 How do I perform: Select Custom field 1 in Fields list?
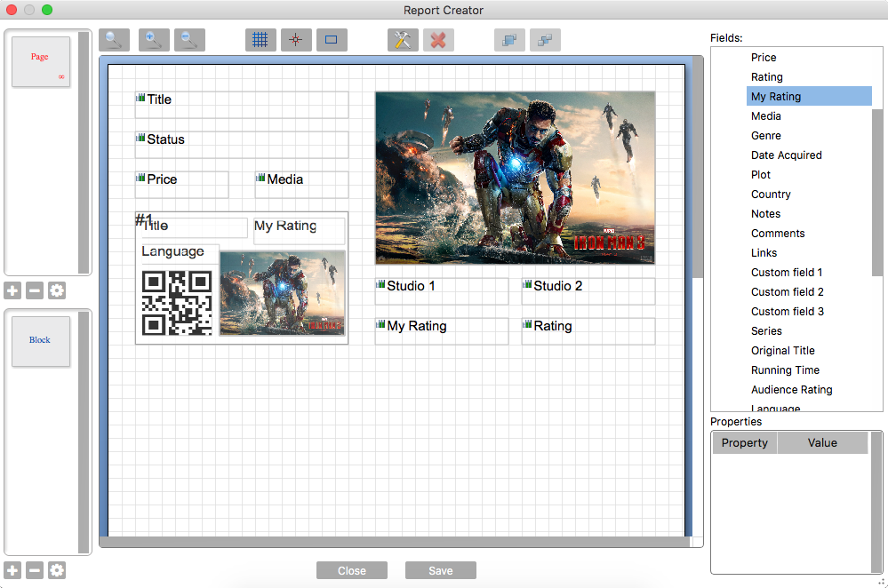(787, 272)
